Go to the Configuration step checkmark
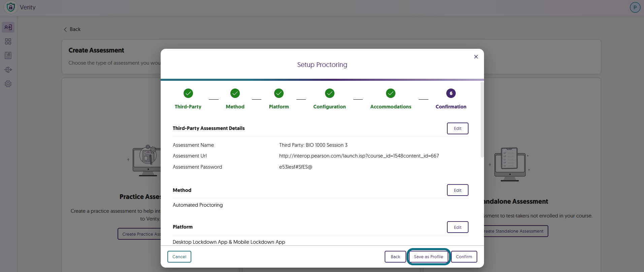 330,93
